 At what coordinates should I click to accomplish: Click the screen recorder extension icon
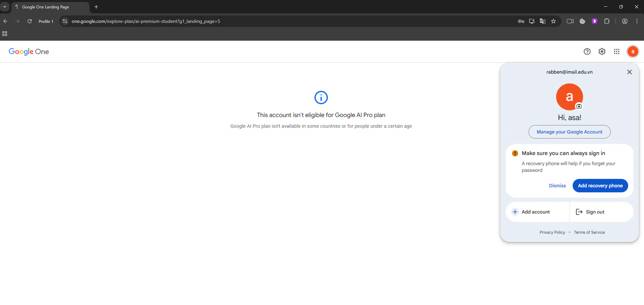point(570,21)
